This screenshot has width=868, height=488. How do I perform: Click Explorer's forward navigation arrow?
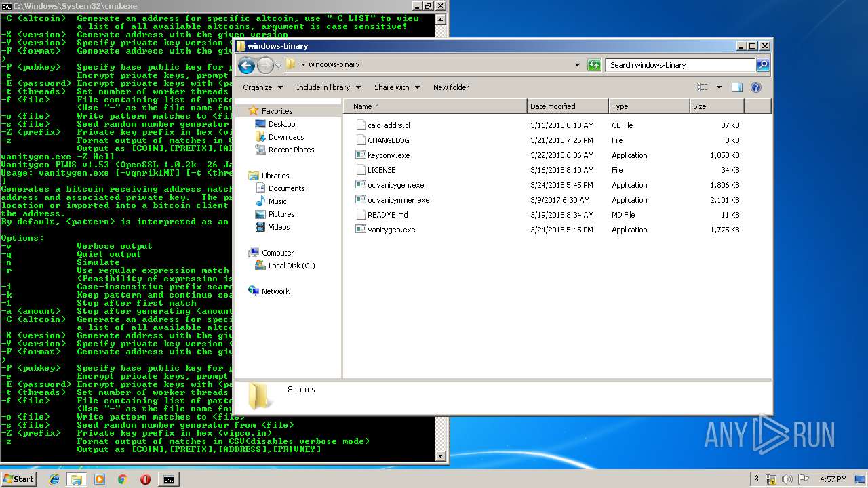265,65
